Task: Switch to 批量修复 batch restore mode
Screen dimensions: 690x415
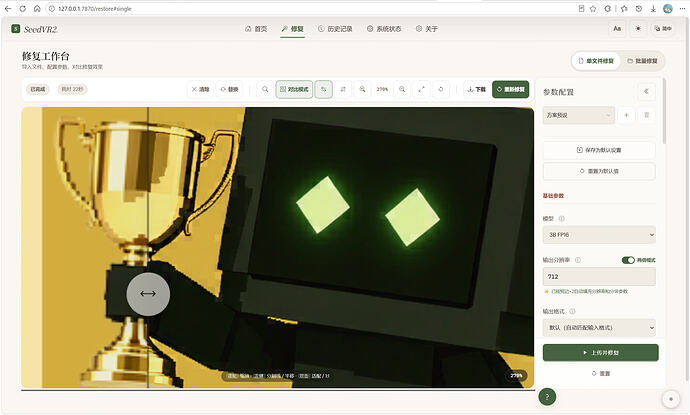Action: coord(642,61)
